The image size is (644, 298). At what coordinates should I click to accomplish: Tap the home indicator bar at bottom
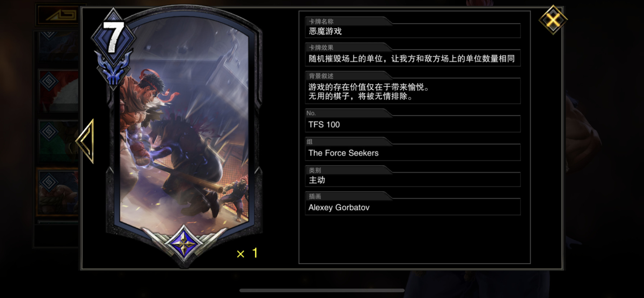[x=322, y=290]
